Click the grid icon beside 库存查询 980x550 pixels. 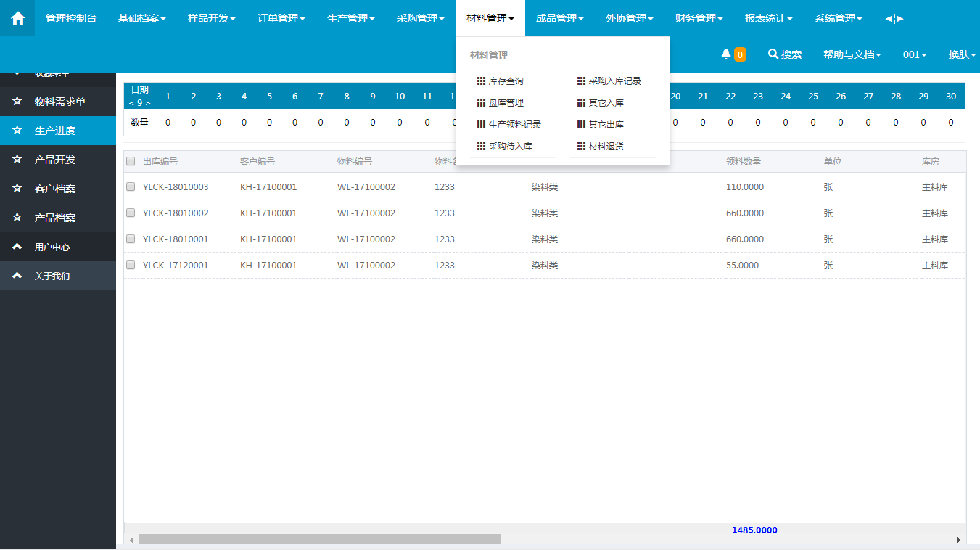(481, 81)
